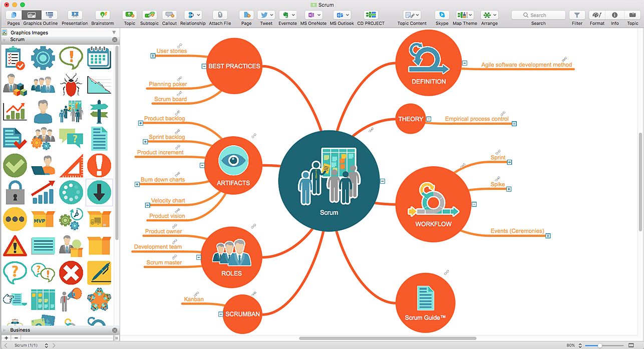Click the Skype toolbar icon
Image resolution: width=644 pixels, height=349 pixels.
pos(442,16)
